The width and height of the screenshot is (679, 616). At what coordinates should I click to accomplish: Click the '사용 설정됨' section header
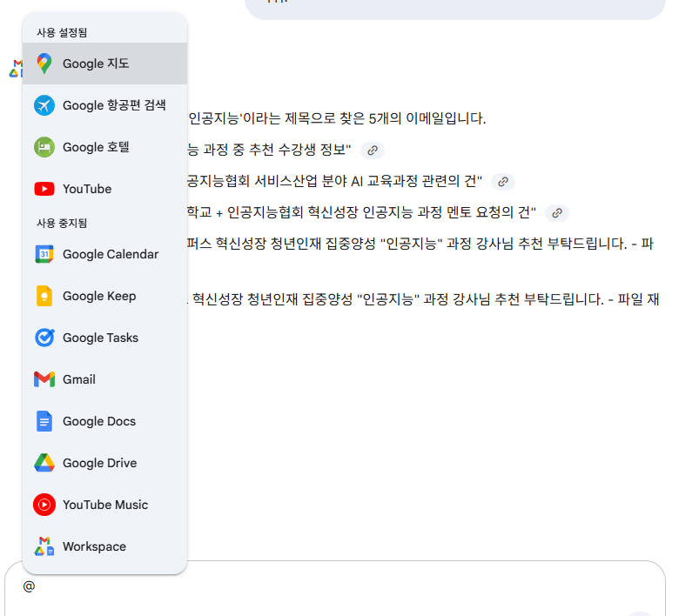[62, 32]
